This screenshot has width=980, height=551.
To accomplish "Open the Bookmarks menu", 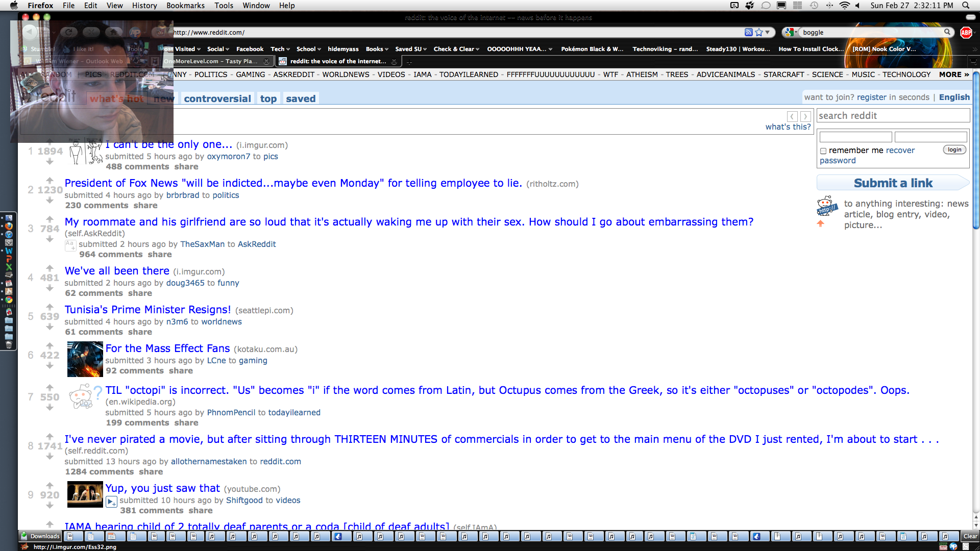I will 185,6.
